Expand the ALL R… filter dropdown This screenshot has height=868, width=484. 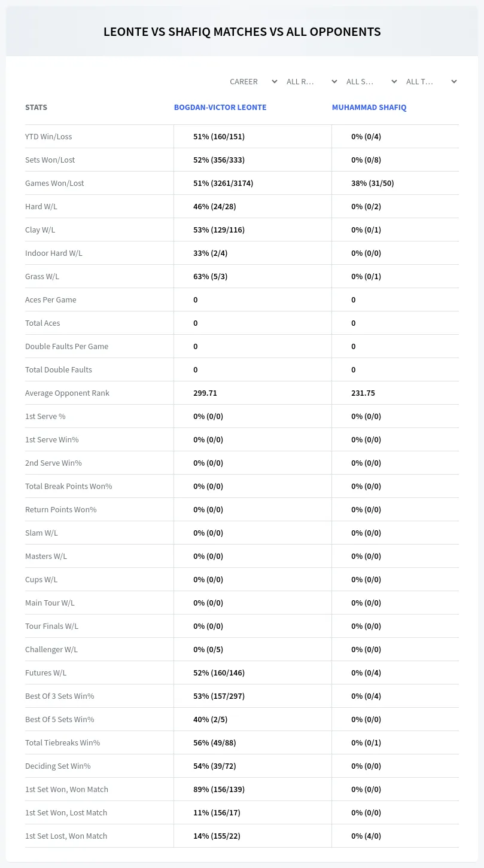tap(311, 81)
